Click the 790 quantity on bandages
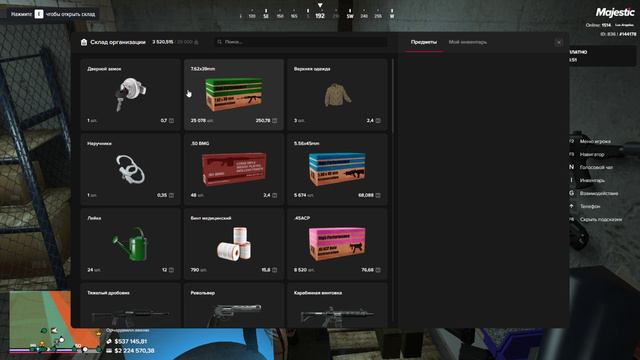The image size is (640, 360). click(x=195, y=270)
